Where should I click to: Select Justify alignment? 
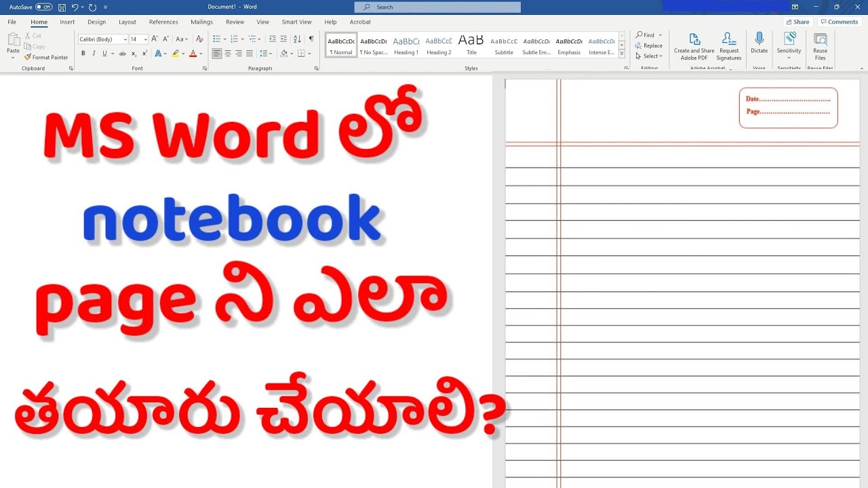(250, 53)
